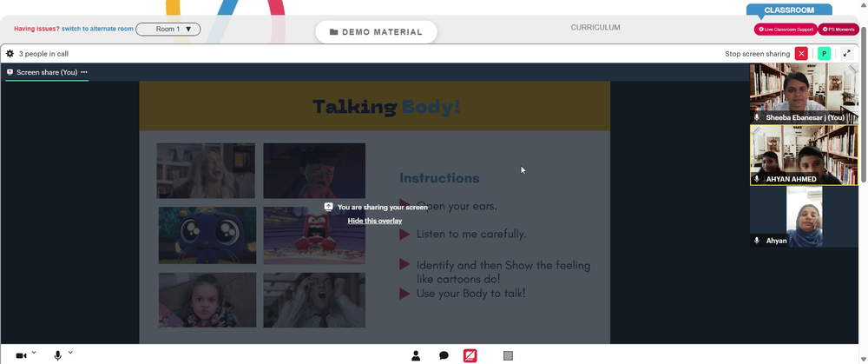Click the big-eyed blue cat image
Screen dimensions: 868x364
[x=207, y=235]
